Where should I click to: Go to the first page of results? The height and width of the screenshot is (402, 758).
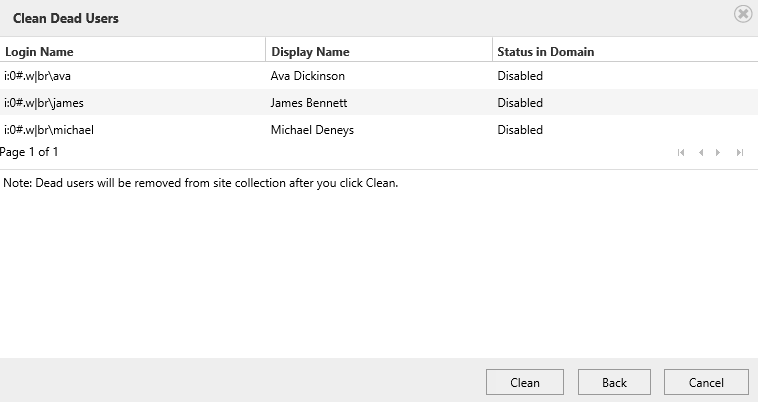point(681,152)
